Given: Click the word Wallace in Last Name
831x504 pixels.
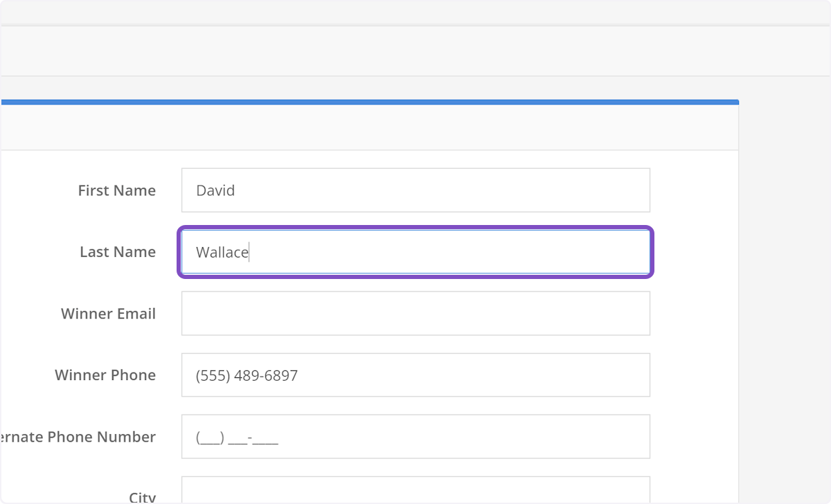Looking at the screenshot, I should click(x=222, y=253).
